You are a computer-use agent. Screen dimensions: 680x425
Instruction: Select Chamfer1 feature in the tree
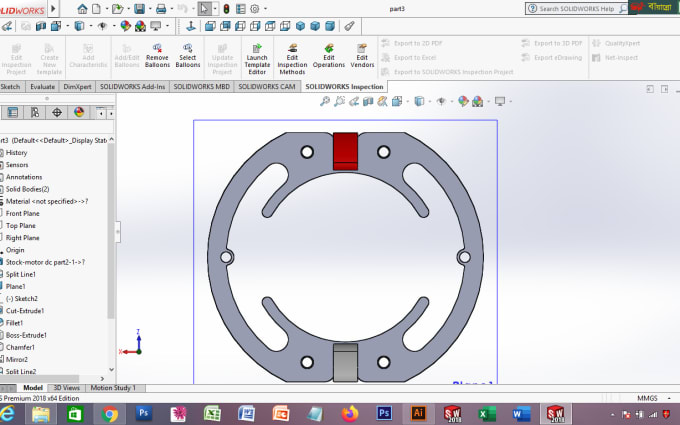(20, 347)
